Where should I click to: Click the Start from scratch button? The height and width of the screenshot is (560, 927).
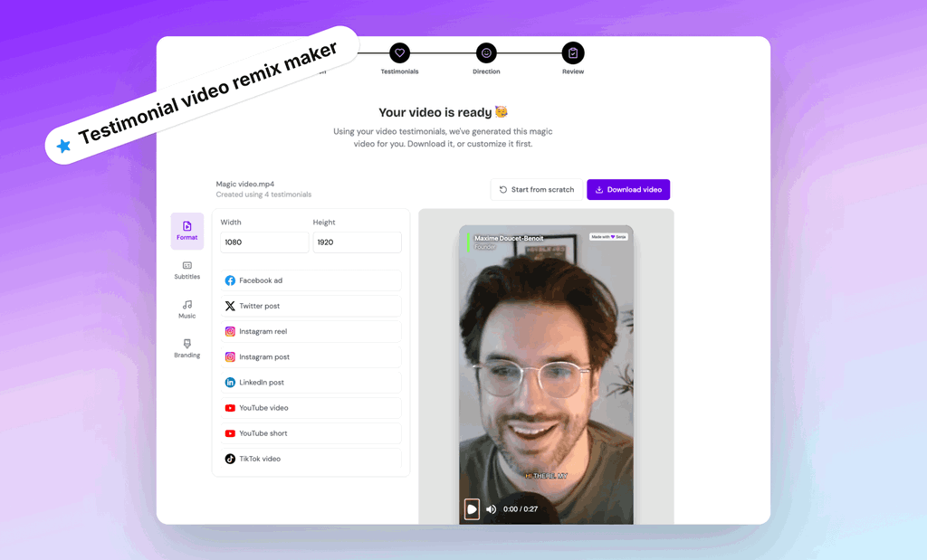[536, 190]
